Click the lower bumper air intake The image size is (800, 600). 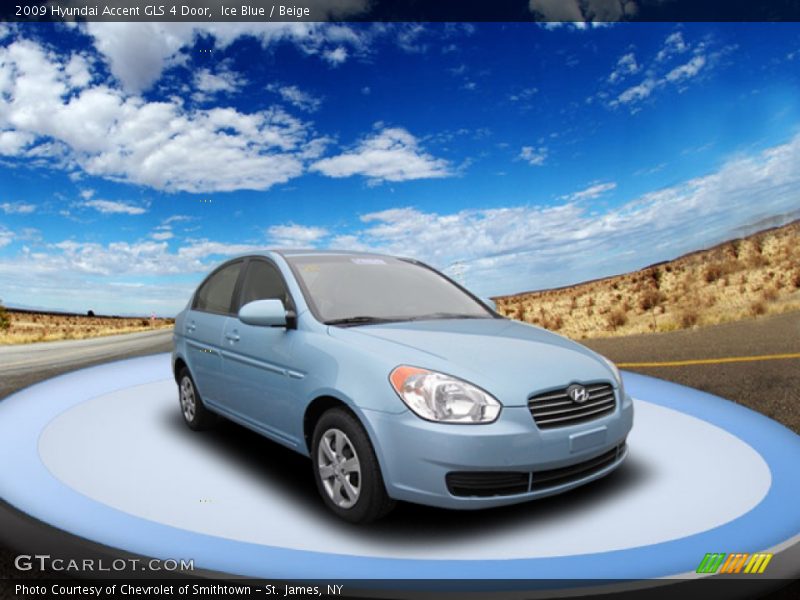coord(535,478)
